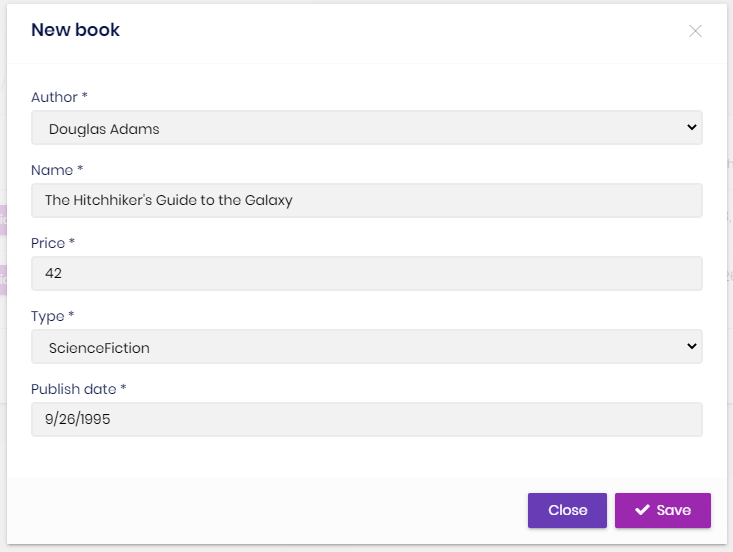
Task: Click the checkmark icon on the Save button
Action: pyautogui.click(x=642, y=510)
